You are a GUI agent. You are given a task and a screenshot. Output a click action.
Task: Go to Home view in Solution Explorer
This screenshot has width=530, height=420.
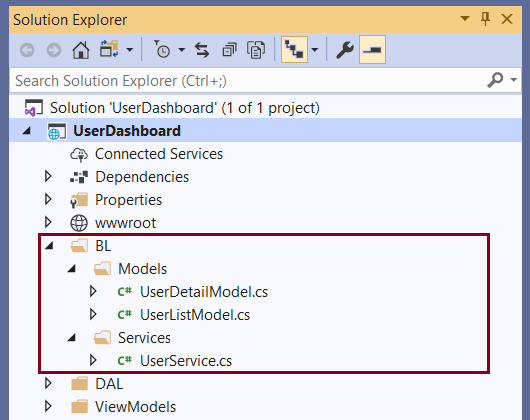[x=81, y=50]
